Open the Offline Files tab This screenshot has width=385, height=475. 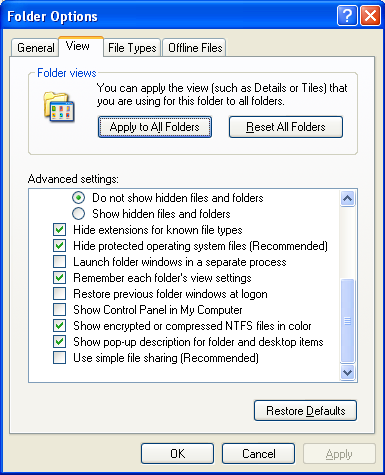(195, 48)
